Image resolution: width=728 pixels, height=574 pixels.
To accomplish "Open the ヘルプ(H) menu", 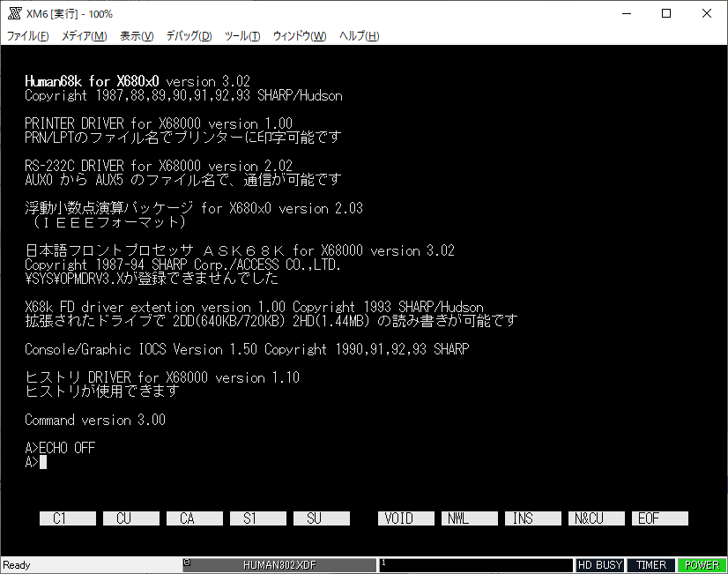I will (x=359, y=36).
